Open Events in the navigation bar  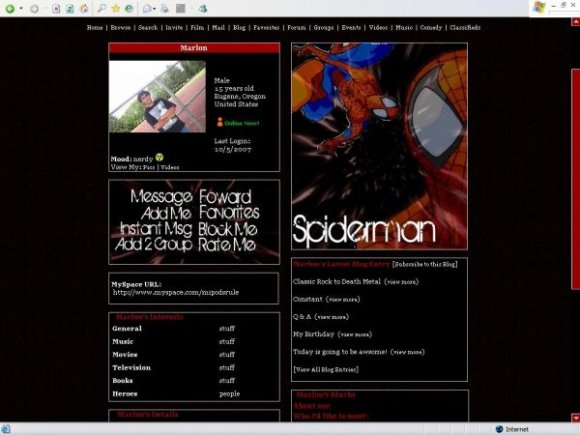pos(351,27)
